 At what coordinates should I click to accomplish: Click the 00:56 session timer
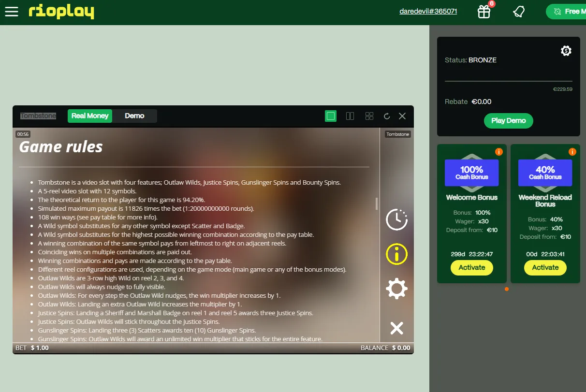(23, 134)
